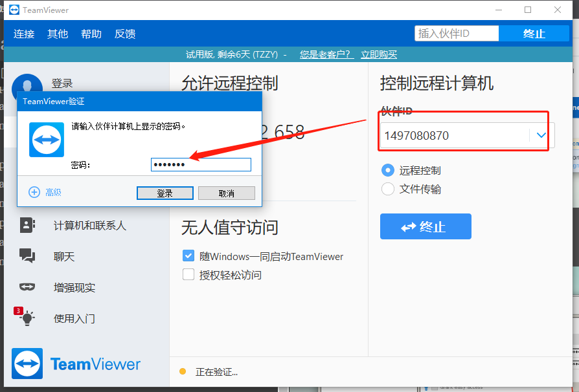Uncheck 随Windows一同启动TeamViewer checkbox
Screen dimensions: 579x392
tap(188, 256)
